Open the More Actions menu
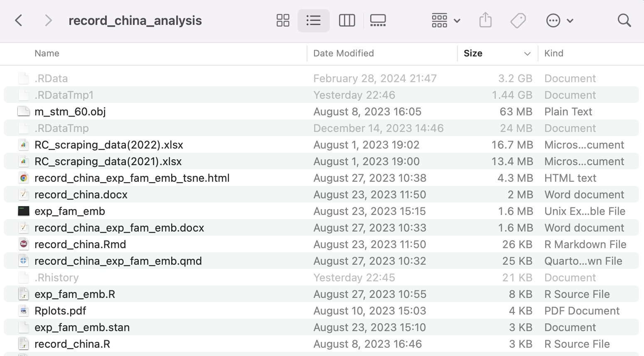 point(559,20)
